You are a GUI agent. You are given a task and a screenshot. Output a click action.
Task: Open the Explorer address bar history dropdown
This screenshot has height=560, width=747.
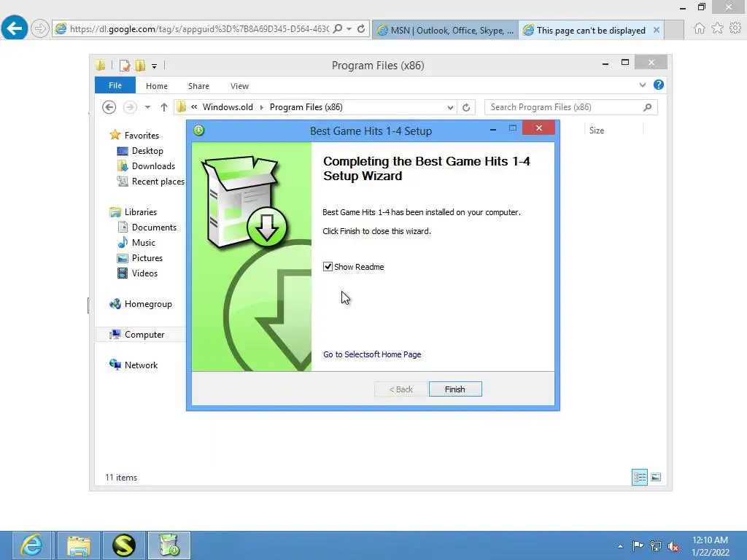click(450, 108)
